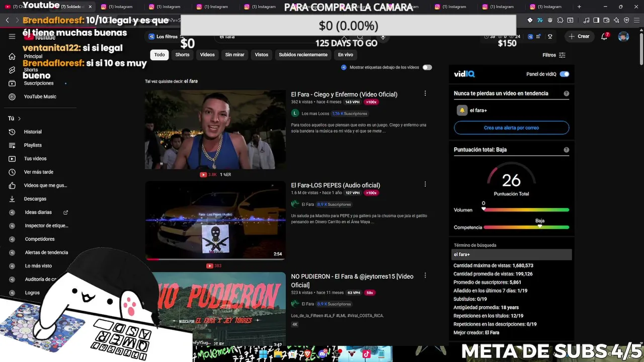Open Los mas Locos channel avatar
The width and height of the screenshot is (644, 362).
295,113
